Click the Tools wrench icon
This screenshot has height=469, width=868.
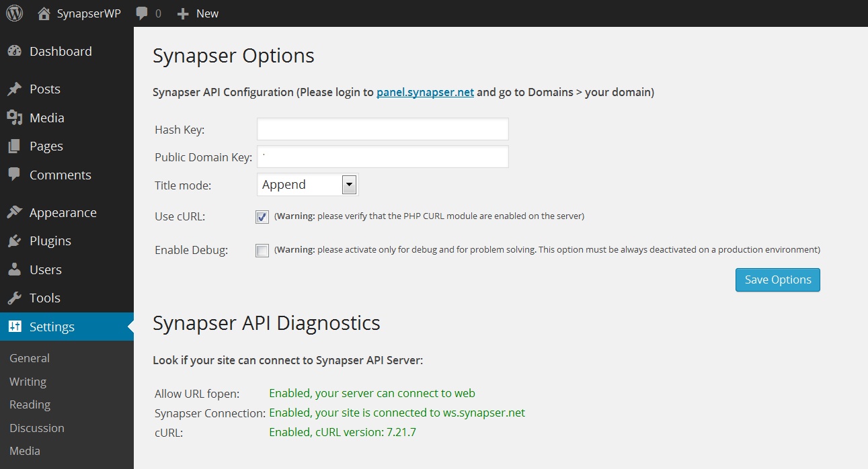[15, 298]
